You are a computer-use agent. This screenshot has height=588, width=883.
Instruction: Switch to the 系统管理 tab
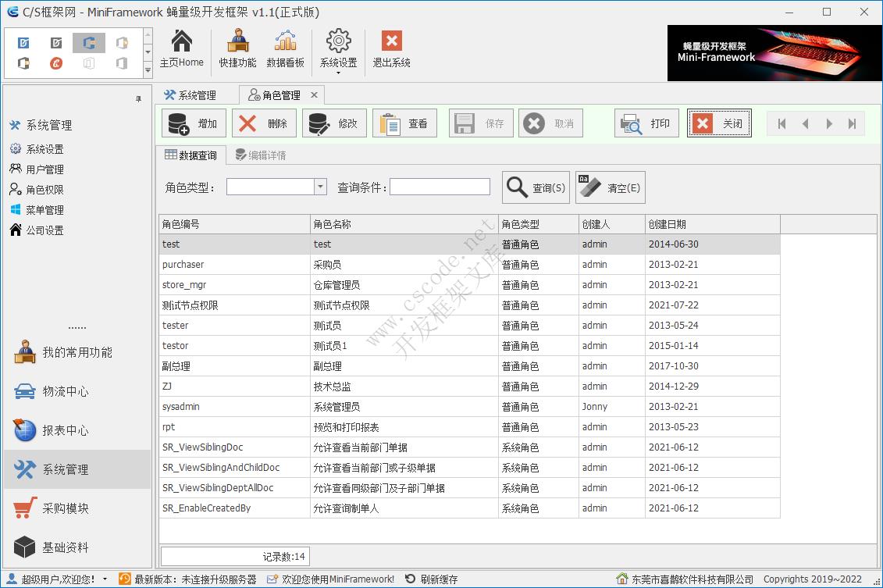pyautogui.click(x=200, y=94)
